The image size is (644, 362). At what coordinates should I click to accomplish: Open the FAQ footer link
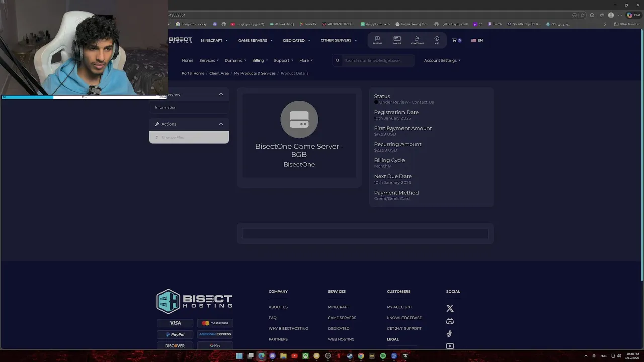click(272, 318)
